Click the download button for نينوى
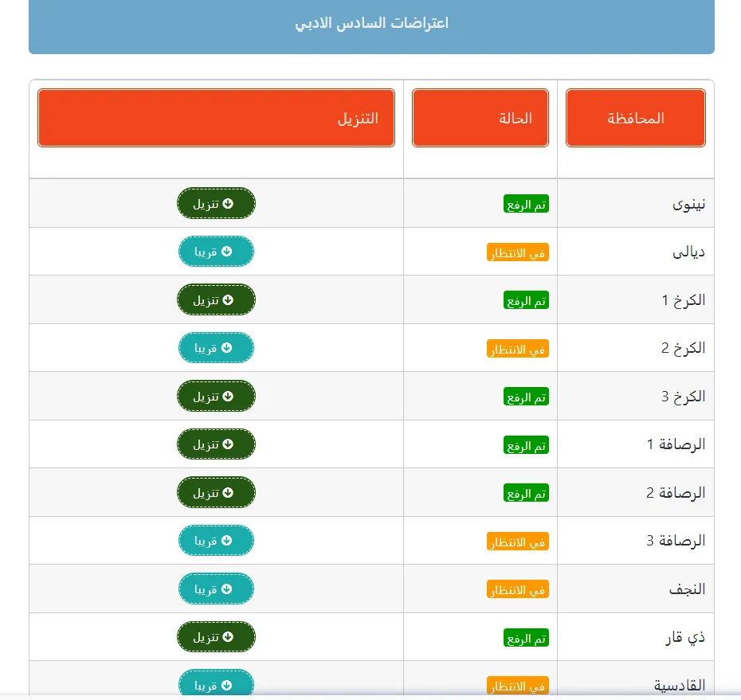This screenshot has width=741, height=700. pos(216,203)
